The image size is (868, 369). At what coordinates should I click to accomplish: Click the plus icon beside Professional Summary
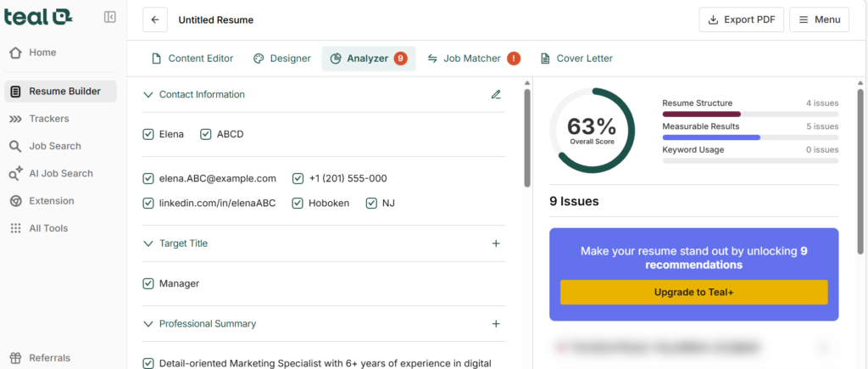point(496,324)
